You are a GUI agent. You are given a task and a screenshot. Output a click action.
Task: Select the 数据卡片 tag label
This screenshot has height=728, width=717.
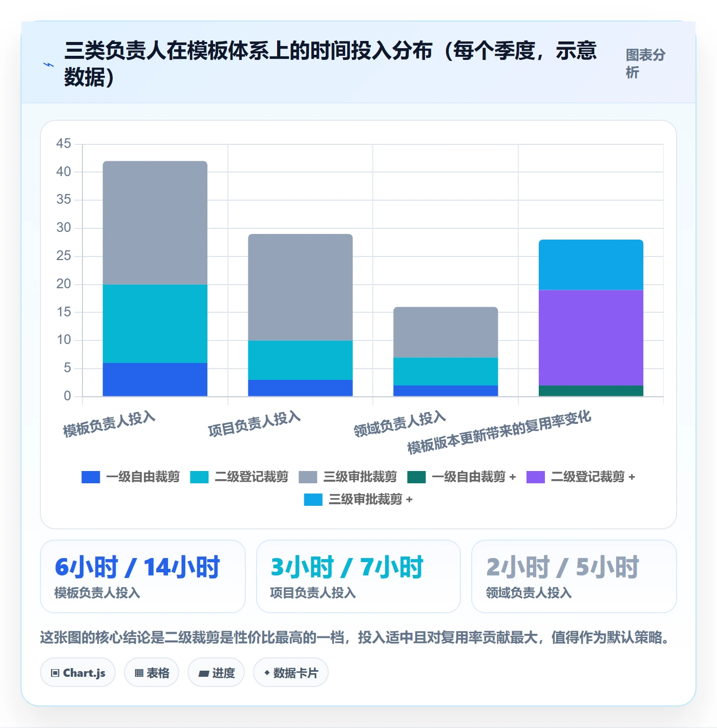(296, 673)
